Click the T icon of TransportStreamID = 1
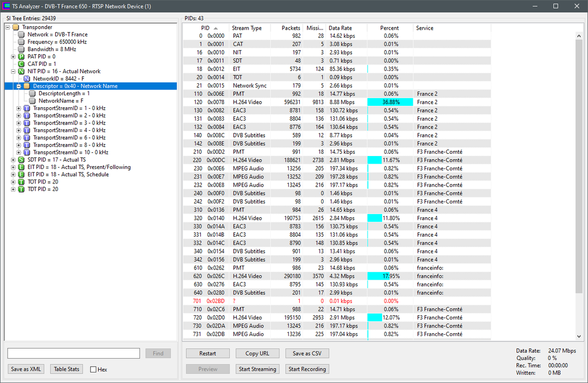This screenshot has height=383, width=588. pos(26,108)
